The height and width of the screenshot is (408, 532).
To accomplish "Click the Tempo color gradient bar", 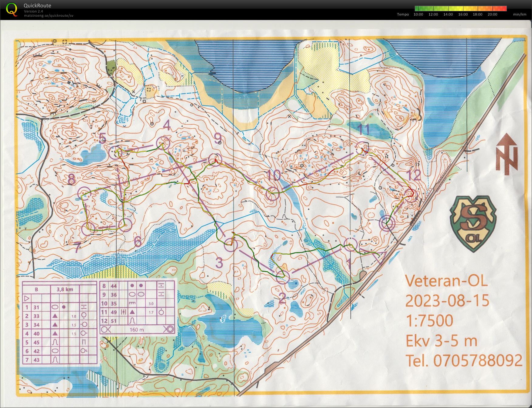I will click(x=461, y=9).
